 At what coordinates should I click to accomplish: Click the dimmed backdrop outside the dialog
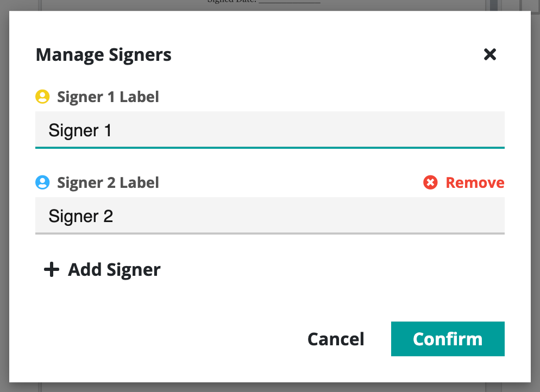[x=4, y=217]
